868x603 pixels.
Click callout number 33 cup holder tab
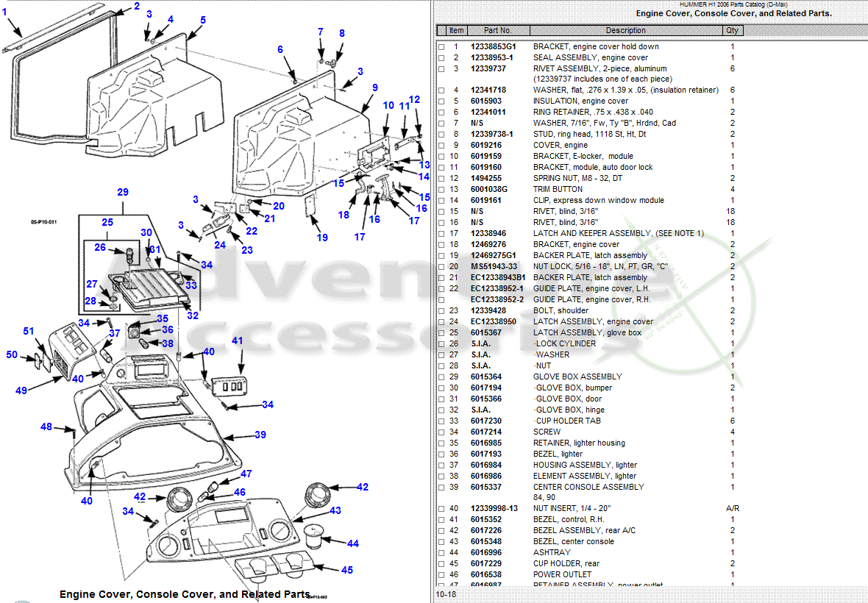click(191, 285)
